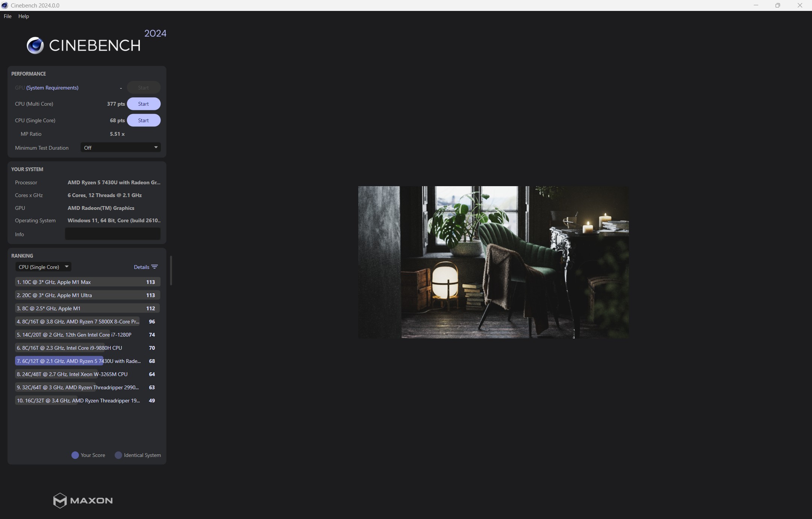Open the Minimum Test Duration dropdown
The width and height of the screenshot is (812, 519).
120,147
